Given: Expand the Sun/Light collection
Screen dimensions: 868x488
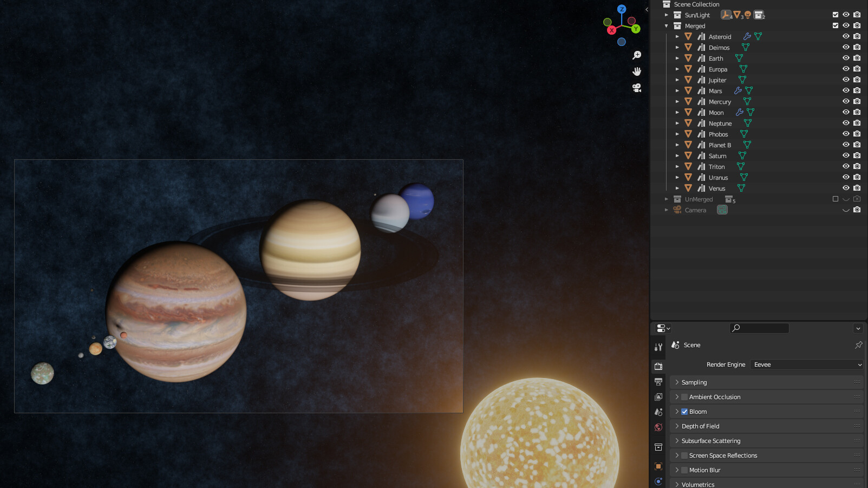Looking at the screenshot, I should pyautogui.click(x=667, y=15).
